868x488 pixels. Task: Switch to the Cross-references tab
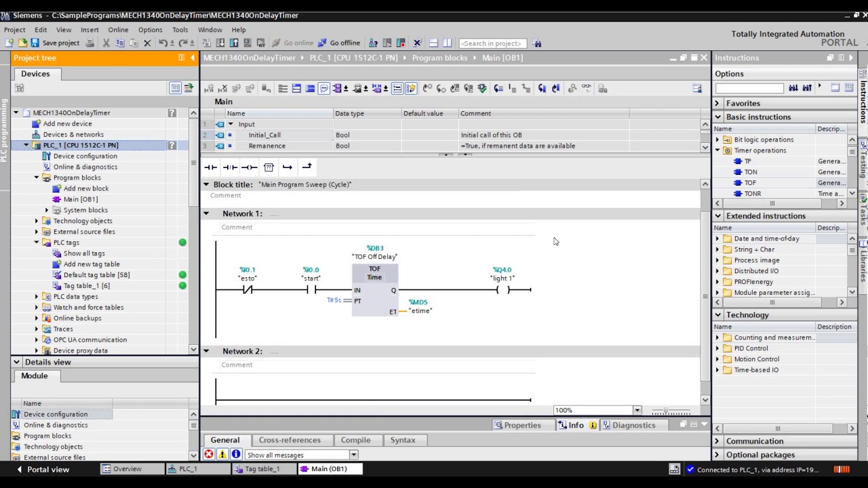coord(290,440)
